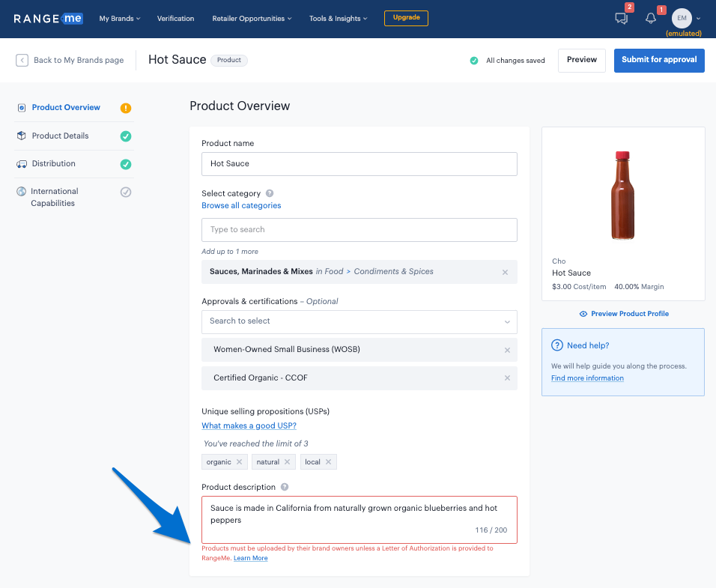Click the Product Overview warning icon
This screenshot has height=588, width=716.
(126, 108)
